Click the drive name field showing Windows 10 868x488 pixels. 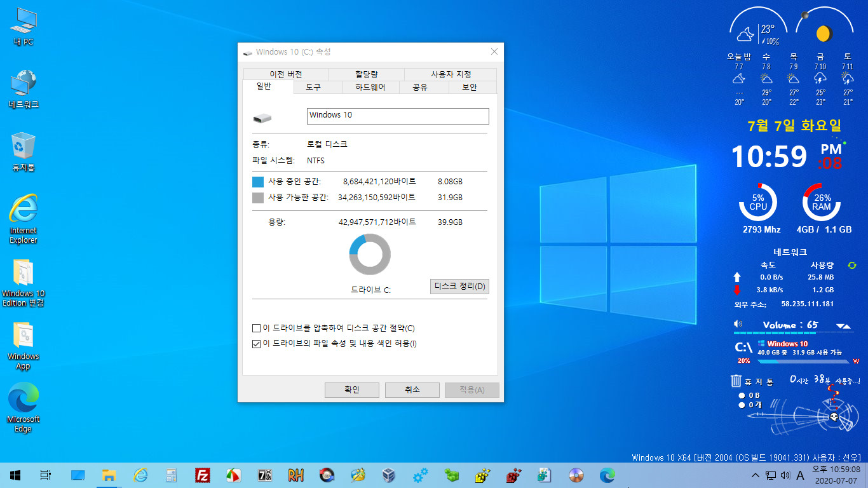[398, 116]
